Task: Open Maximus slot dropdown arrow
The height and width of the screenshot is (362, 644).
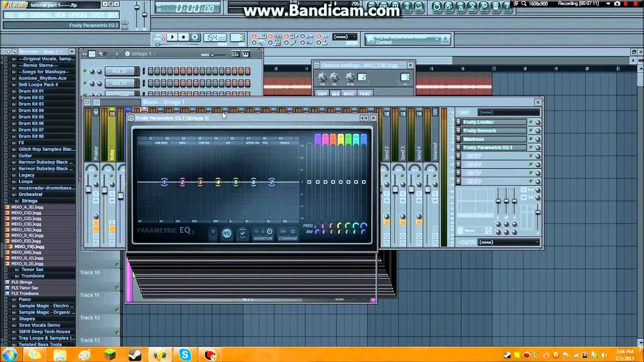Action: coord(458,139)
